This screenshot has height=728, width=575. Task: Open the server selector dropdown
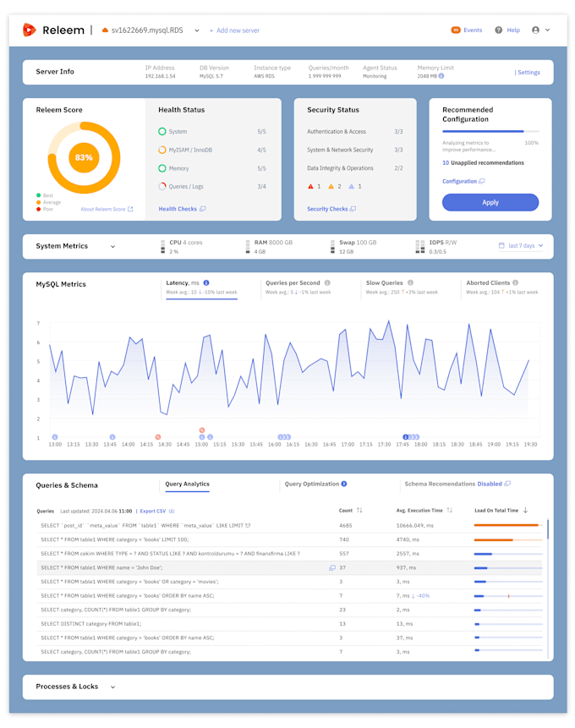pyautogui.click(x=197, y=30)
